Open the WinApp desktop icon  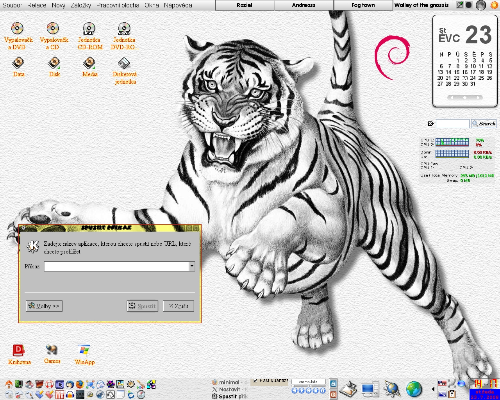[x=84, y=355]
